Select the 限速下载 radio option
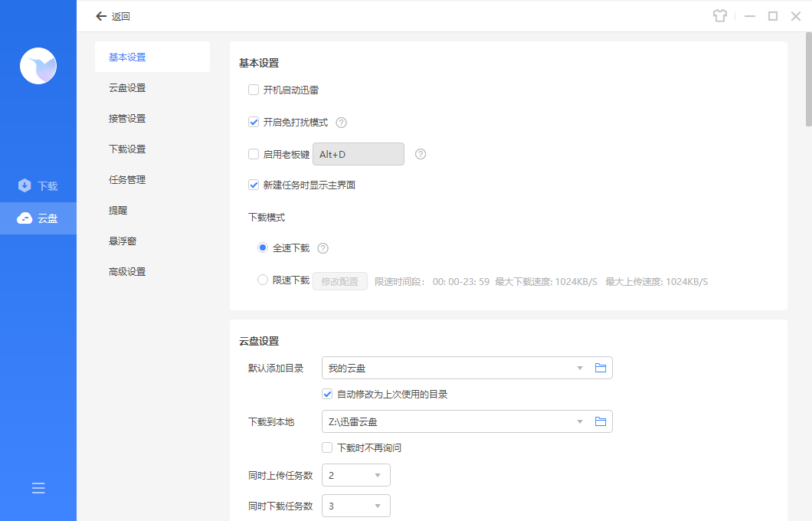The image size is (812, 521). [262, 280]
